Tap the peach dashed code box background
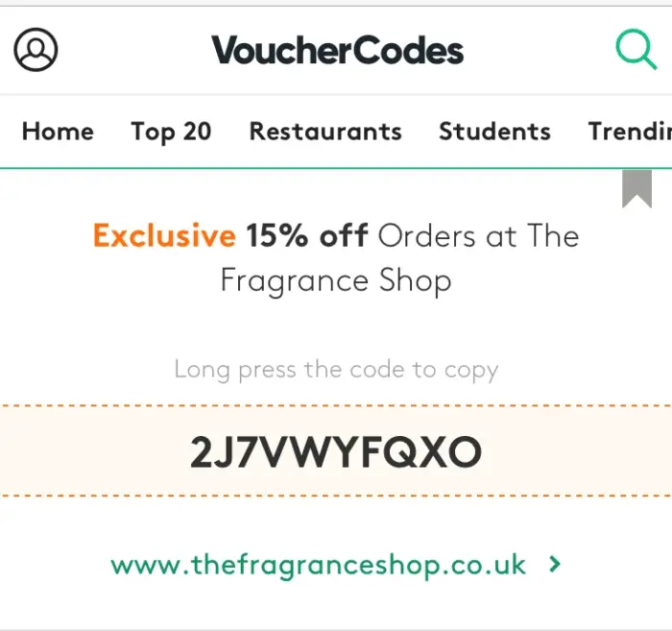 [336, 450]
